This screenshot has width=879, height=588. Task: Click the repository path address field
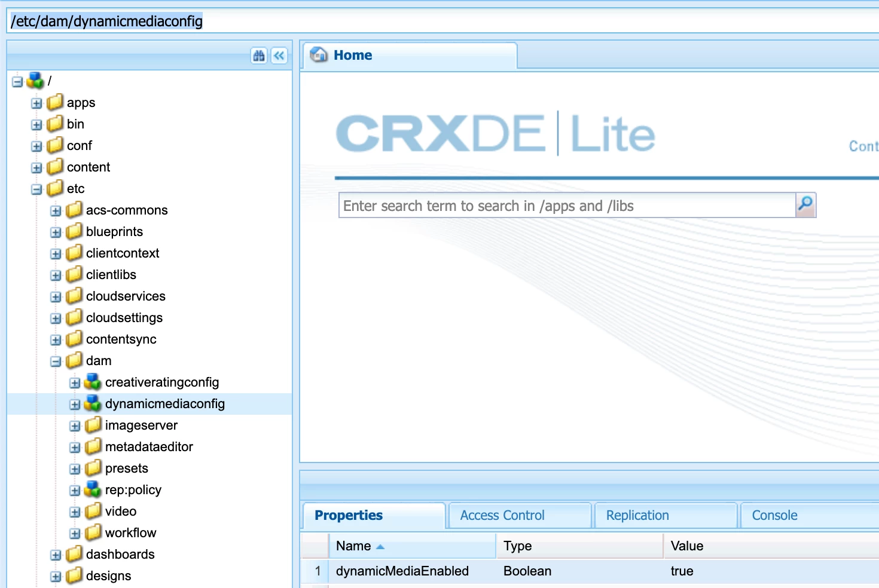[443, 21]
